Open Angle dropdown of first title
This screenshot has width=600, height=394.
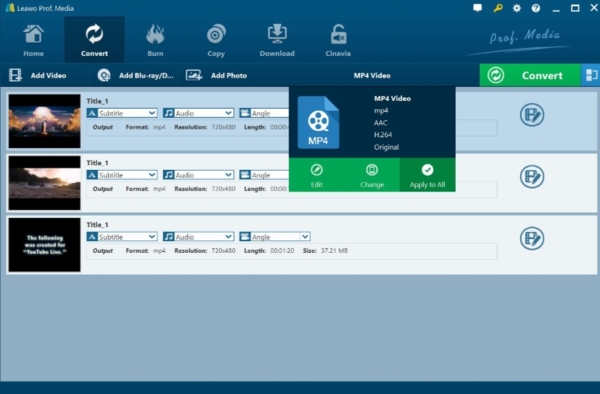coord(264,113)
